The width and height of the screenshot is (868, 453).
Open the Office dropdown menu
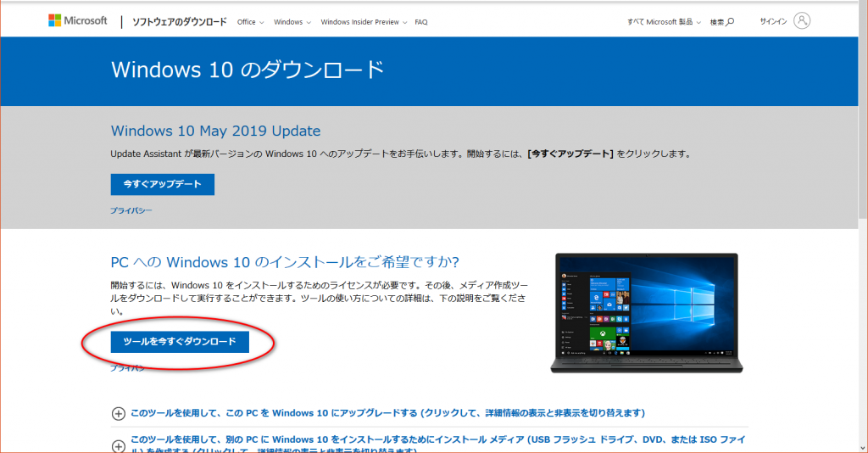(x=250, y=22)
